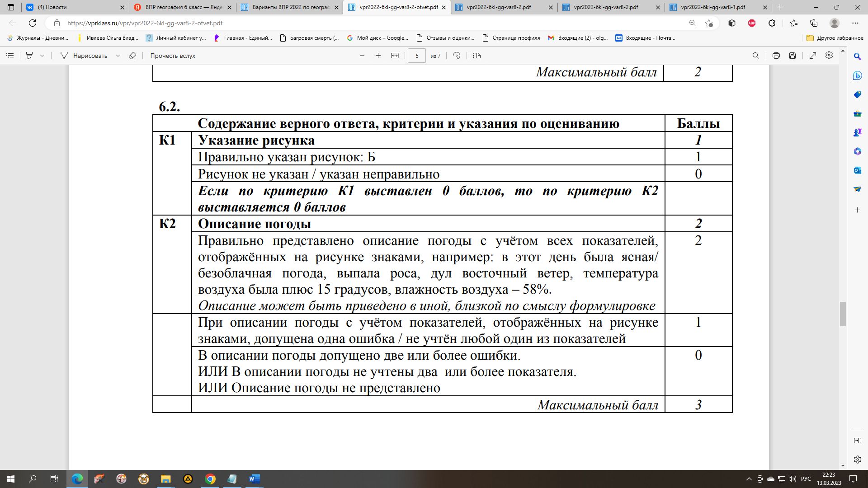Open zoom indicator in address bar
Screen dimensions: 868x488
(692, 23)
